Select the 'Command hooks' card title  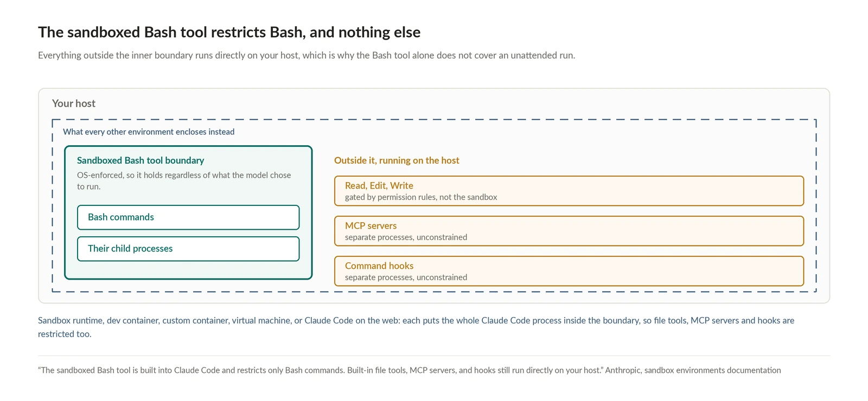379,266
